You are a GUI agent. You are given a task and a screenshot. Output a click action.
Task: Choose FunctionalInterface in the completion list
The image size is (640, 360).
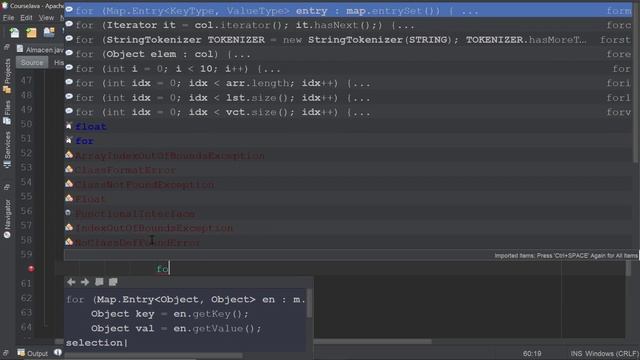coord(349,213)
